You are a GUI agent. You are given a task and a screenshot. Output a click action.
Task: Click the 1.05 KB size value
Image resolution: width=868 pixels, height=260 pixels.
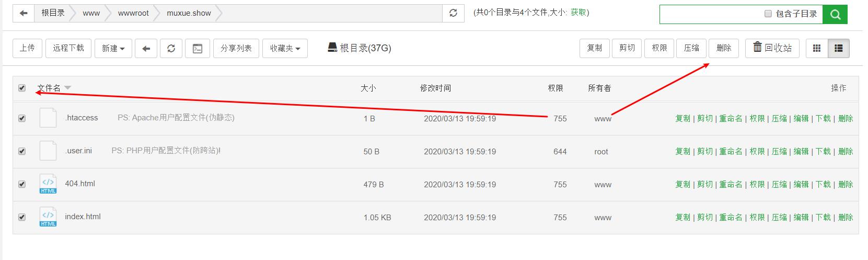pos(377,217)
